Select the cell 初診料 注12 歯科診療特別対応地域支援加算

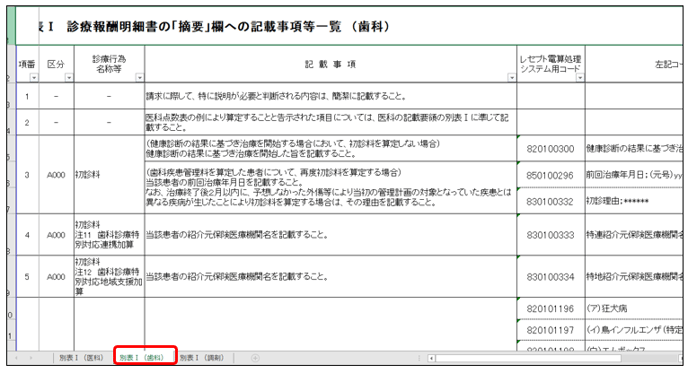[x=109, y=276]
